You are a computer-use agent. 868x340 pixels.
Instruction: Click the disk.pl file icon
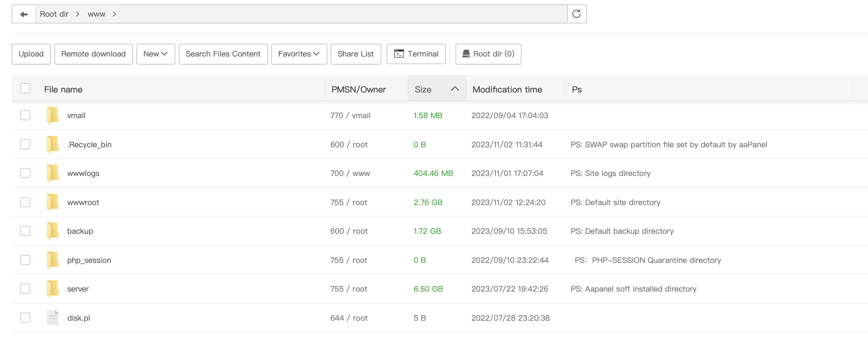[53, 318]
